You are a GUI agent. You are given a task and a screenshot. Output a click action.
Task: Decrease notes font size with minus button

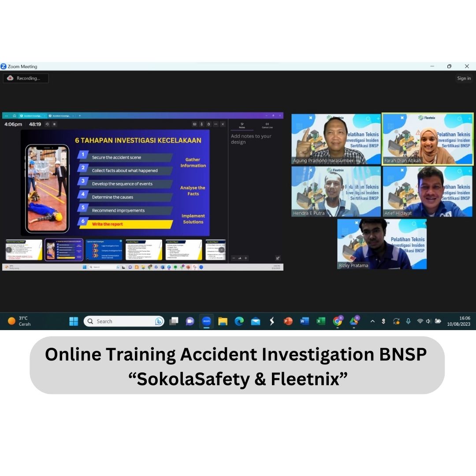[234, 258]
